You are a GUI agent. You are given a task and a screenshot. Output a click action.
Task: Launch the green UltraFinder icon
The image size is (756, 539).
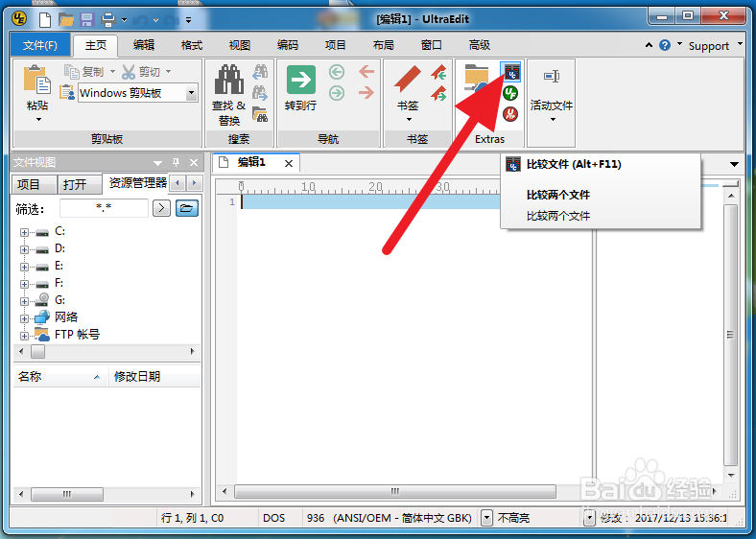510,93
